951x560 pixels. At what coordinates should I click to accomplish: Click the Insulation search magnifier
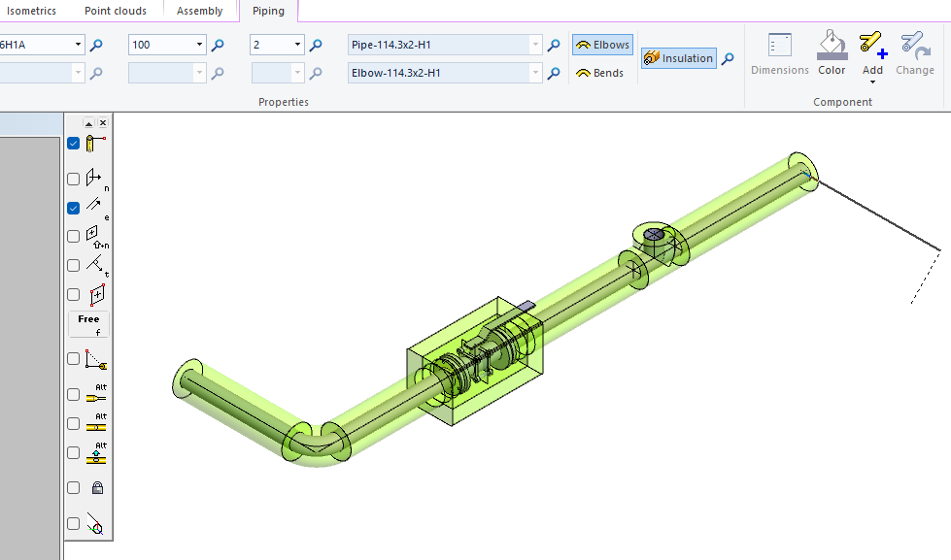pyautogui.click(x=730, y=57)
